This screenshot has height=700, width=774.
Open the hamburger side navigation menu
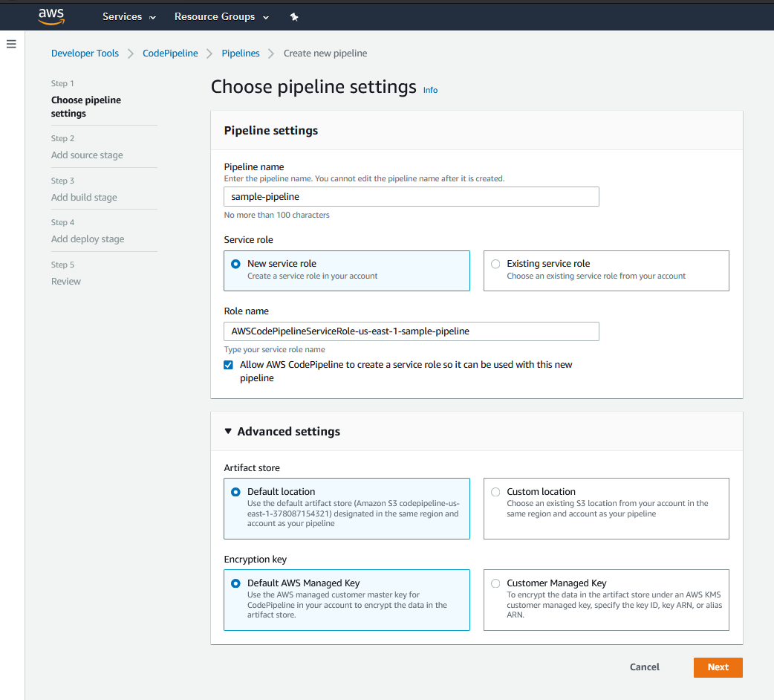(x=11, y=45)
